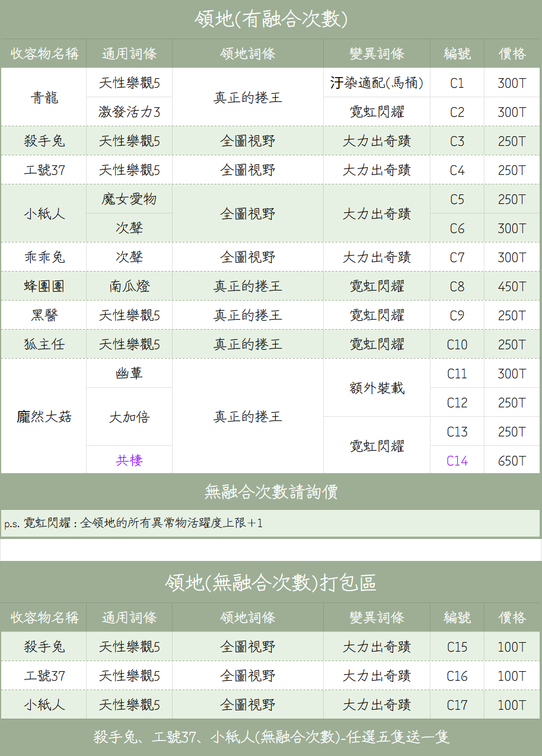This screenshot has width=542, height=756.
Task: Click the 任選五隻送一隻 footer text
Action: tap(271, 737)
